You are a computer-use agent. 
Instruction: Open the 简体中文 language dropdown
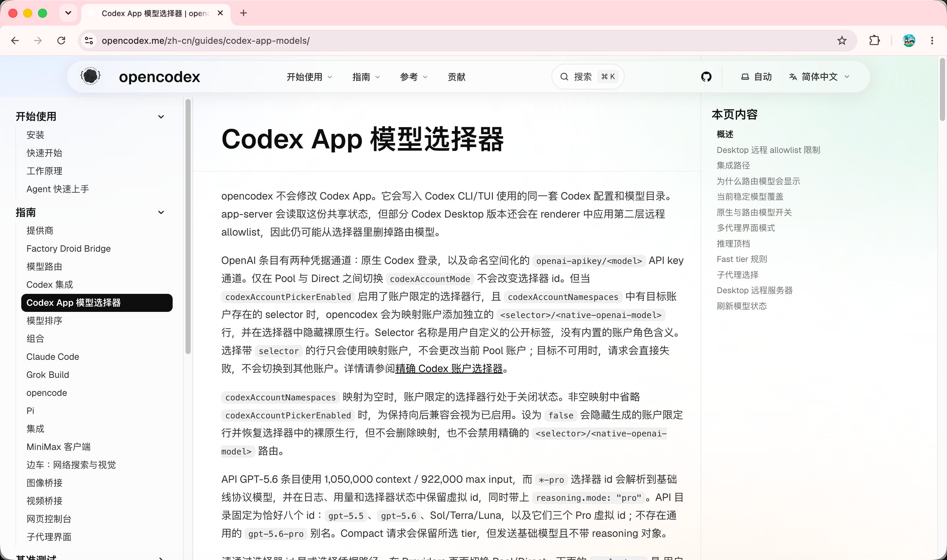[x=819, y=77]
